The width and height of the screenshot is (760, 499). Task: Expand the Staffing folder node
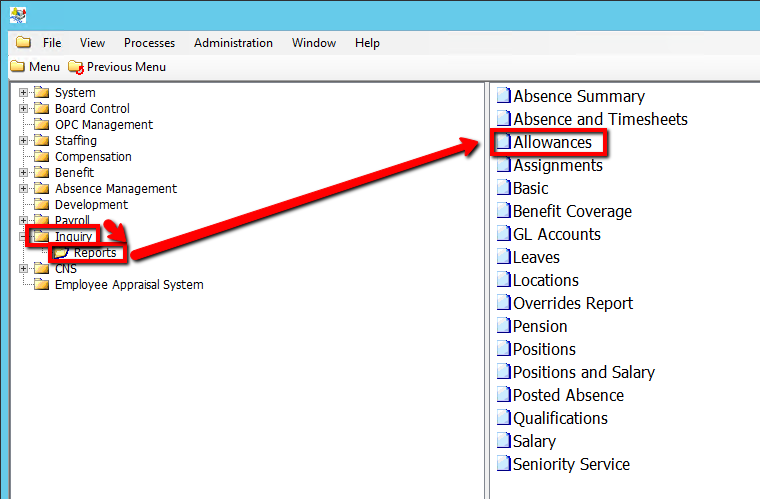(x=23, y=141)
